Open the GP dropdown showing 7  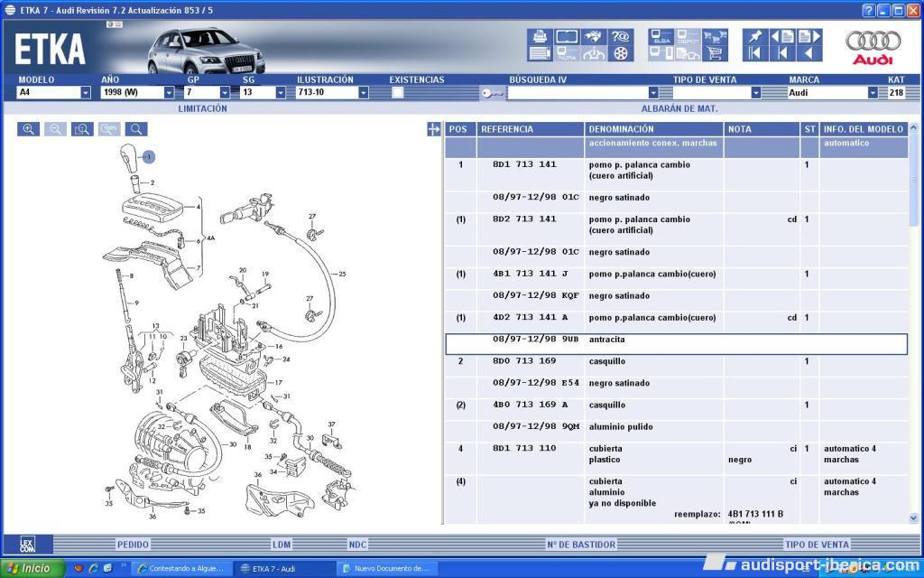point(225,93)
